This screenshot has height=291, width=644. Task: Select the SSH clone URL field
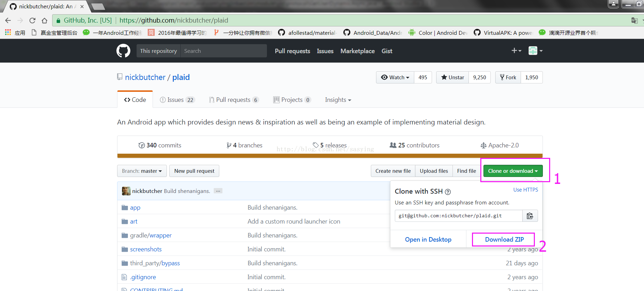pyautogui.click(x=459, y=216)
